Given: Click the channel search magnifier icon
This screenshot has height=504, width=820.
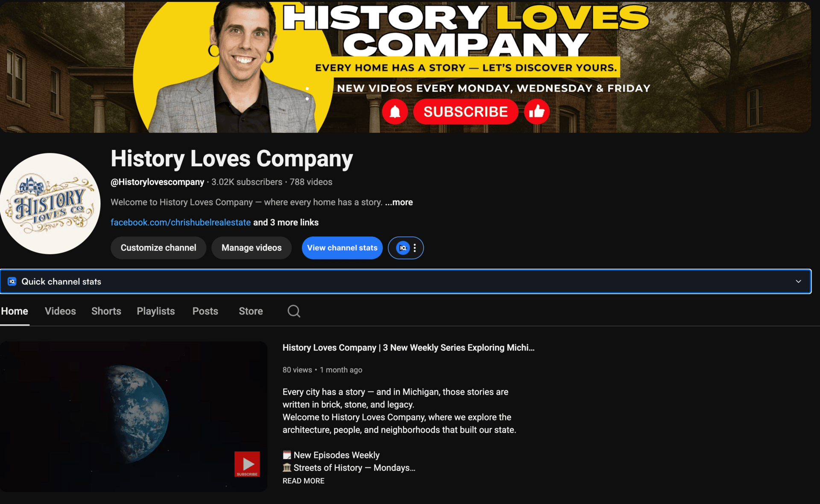Looking at the screenshot, I should click(x=294, y=311).
